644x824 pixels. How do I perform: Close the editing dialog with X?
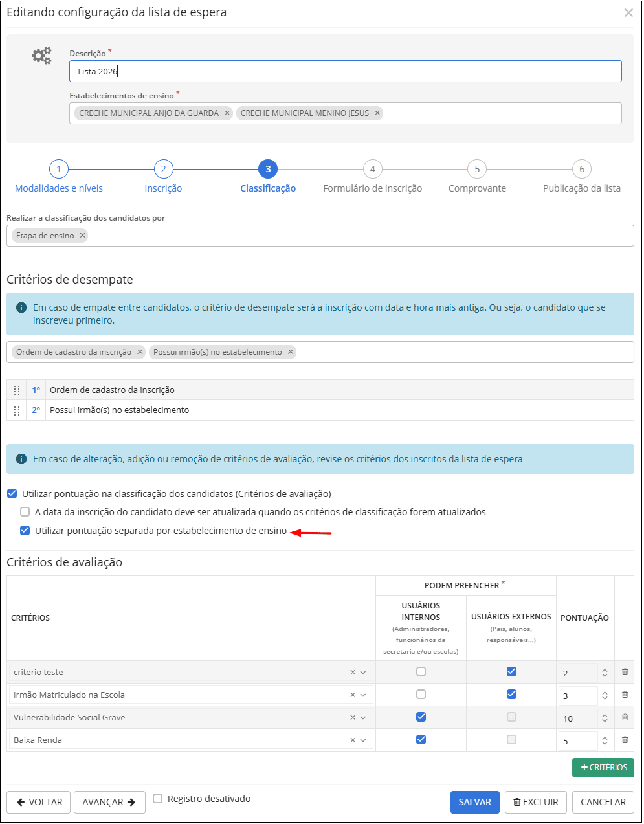[x=628, y=12]
